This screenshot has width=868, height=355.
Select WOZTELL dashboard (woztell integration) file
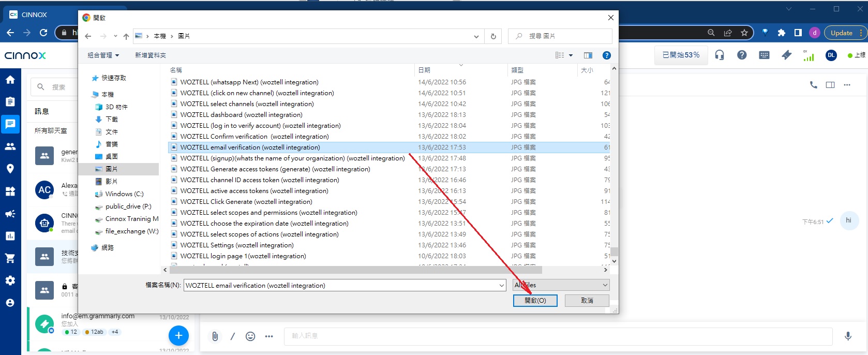241,115
